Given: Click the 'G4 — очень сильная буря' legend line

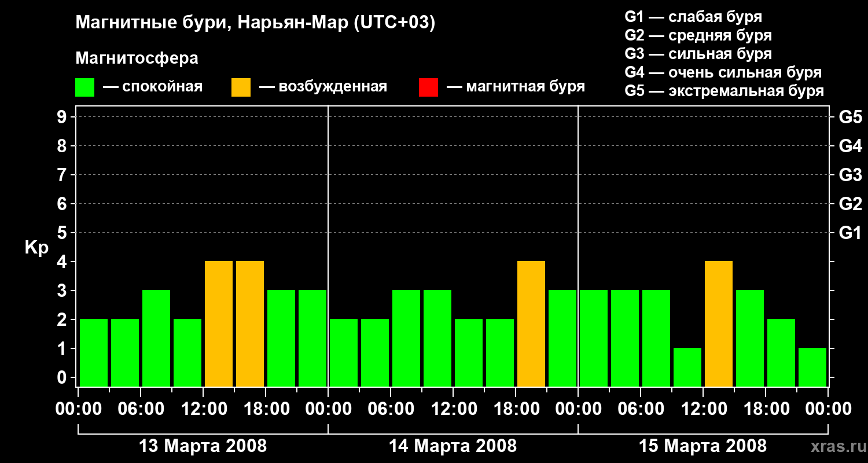Looking at the screenshot, I should click(x=723, y=72).
